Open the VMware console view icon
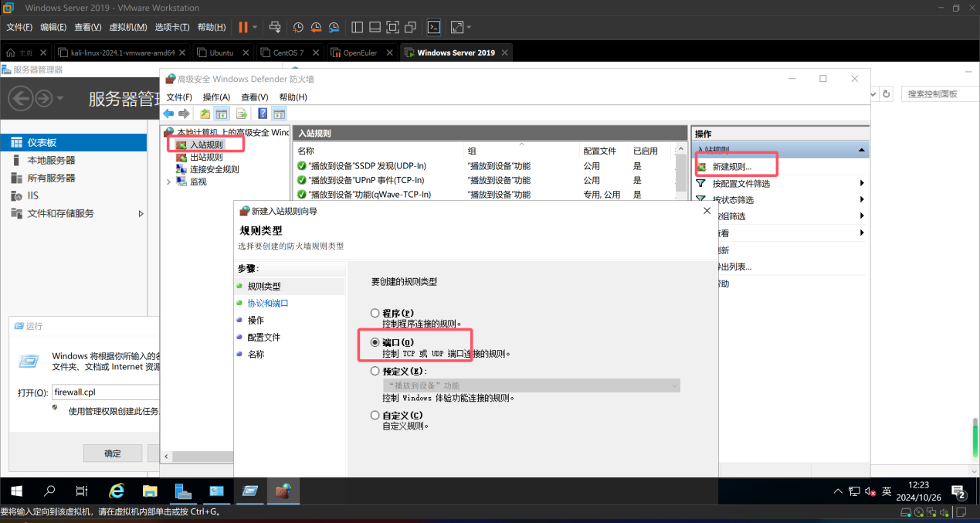 434,27
